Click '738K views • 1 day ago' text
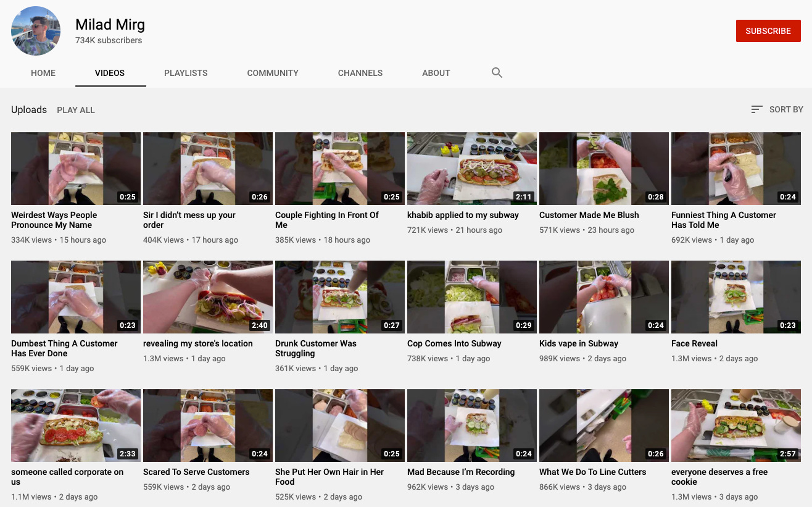The width and height of the screenshot is (812, 507). pos(449,358)
